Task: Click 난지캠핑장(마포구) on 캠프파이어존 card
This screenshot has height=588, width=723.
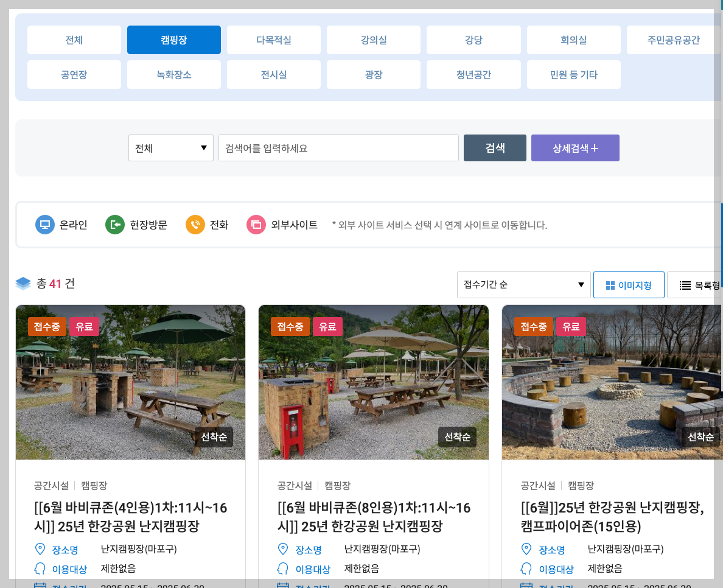Action: pyautogui.click(x=626, y=549)
